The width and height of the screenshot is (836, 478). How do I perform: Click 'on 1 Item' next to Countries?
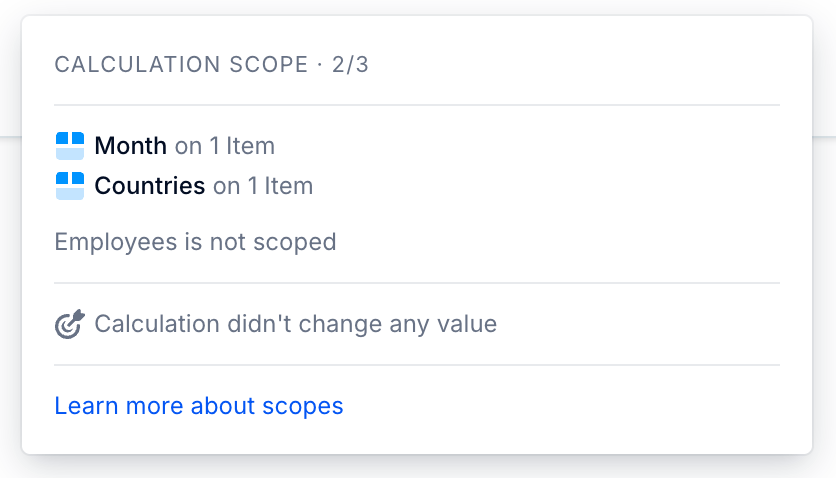pos(263,186)
